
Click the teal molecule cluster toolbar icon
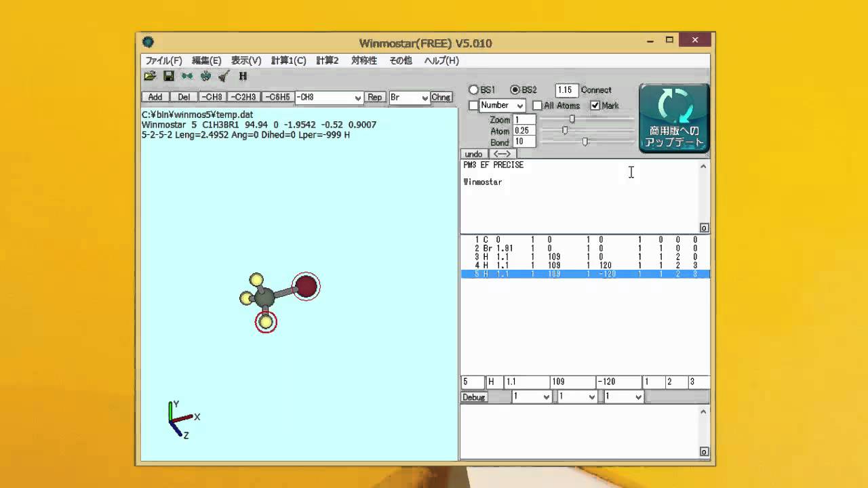[205, 76]
